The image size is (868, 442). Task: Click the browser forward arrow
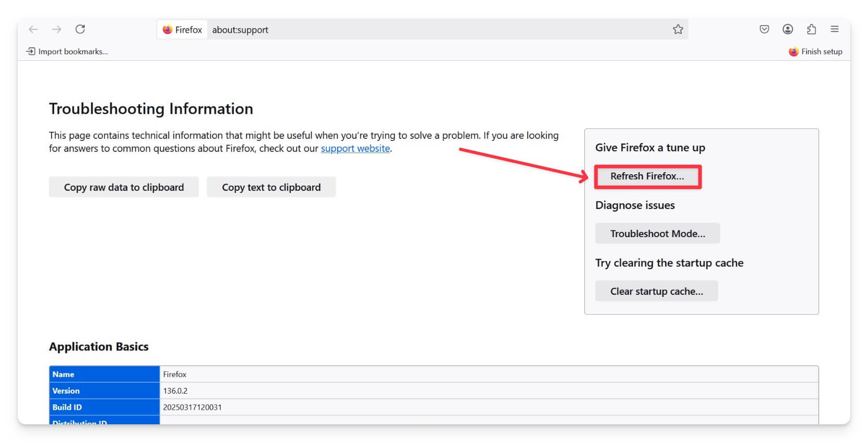[x=57, y=29]
